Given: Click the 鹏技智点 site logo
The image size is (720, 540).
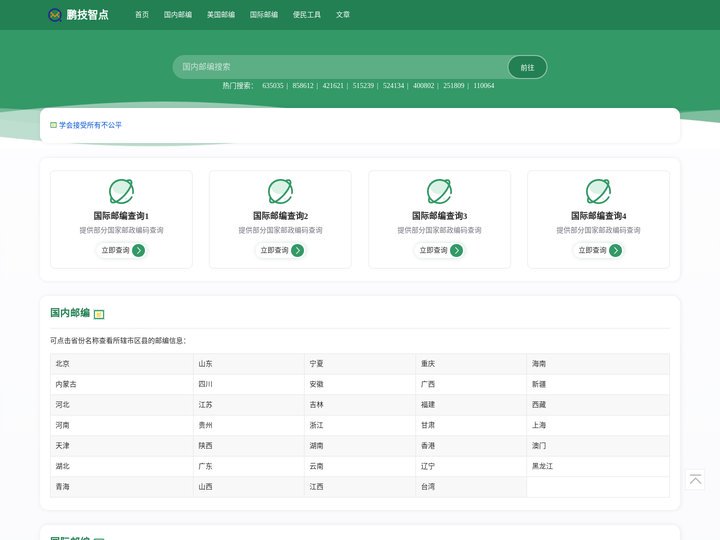Looking at the screenshot, I should pyautogui.click(x=79, y=15).
